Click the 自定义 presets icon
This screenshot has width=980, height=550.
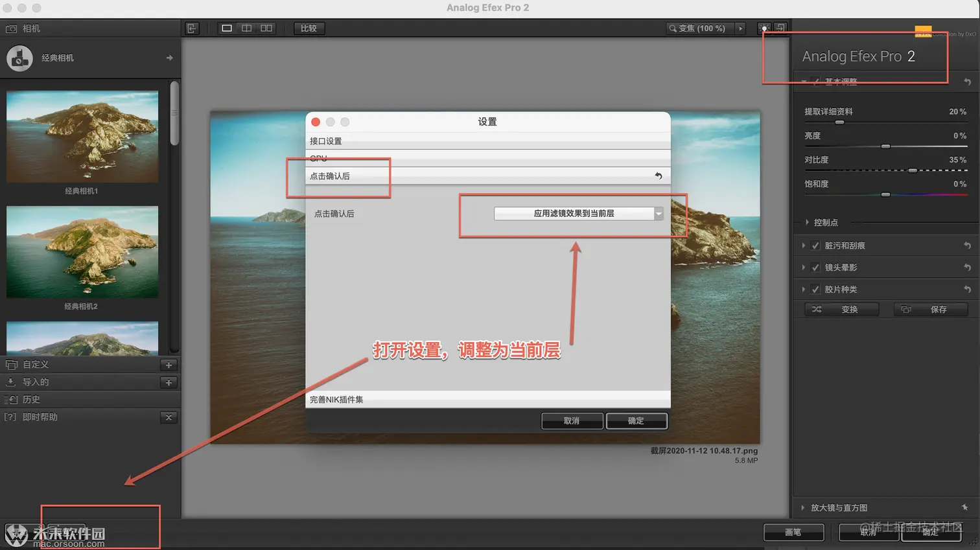coord(11,365)
